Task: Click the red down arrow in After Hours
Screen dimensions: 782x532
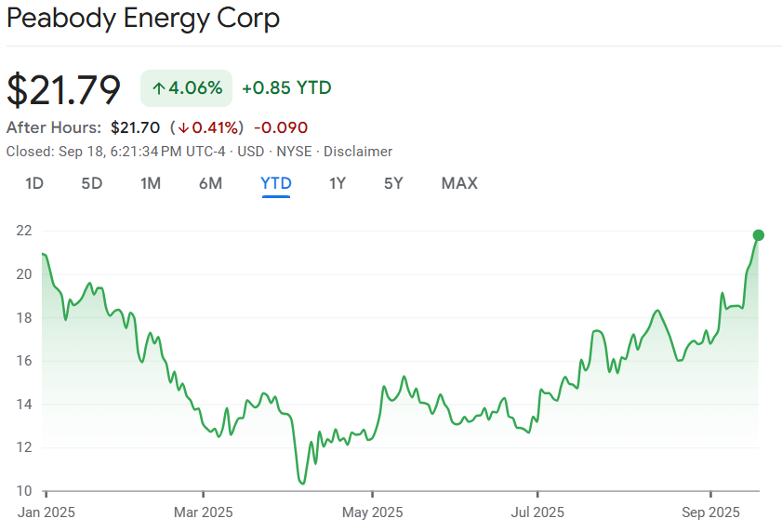Action: (x=184, y=127)
